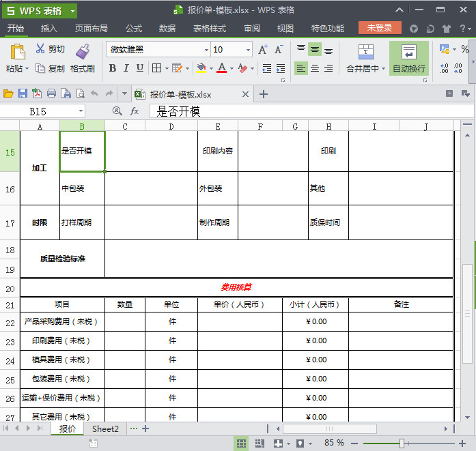Apply cell borders icon
476x451 pixels.
(156, 68)
